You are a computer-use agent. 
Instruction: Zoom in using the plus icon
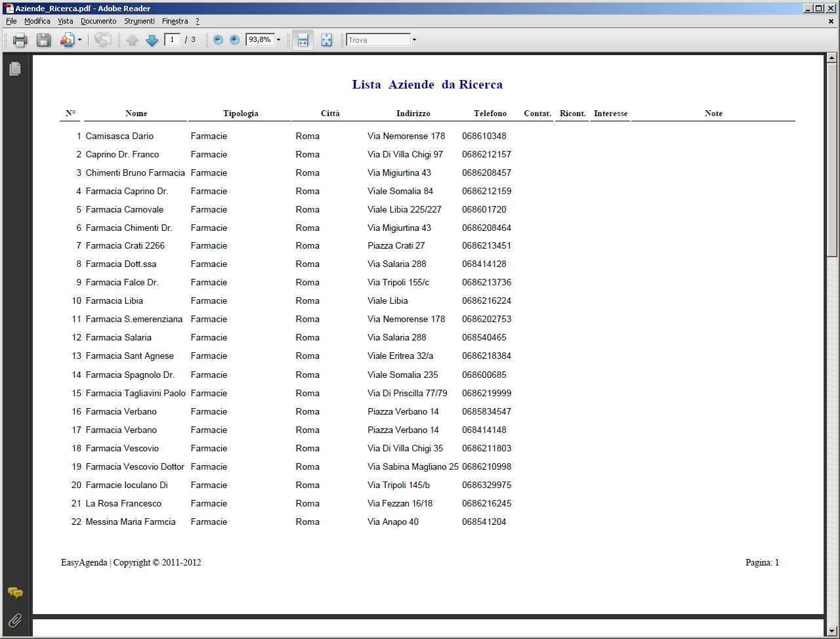(x=234, y=40)
